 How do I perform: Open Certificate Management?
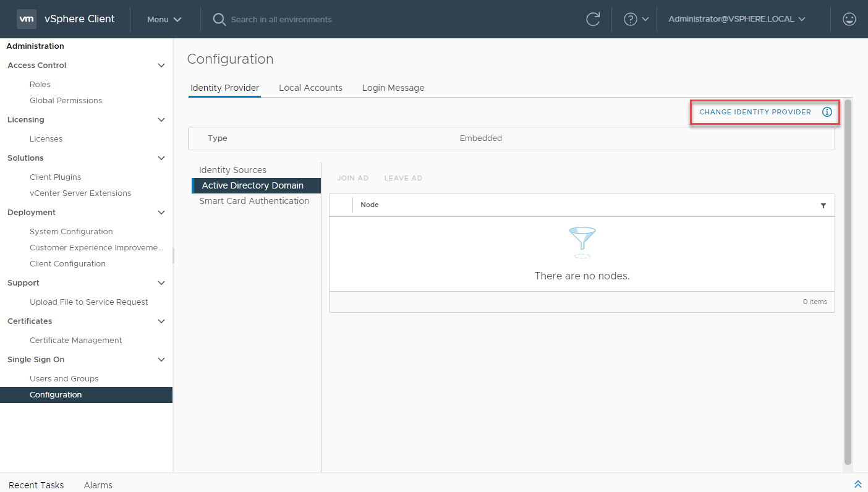tap(75, 341)
